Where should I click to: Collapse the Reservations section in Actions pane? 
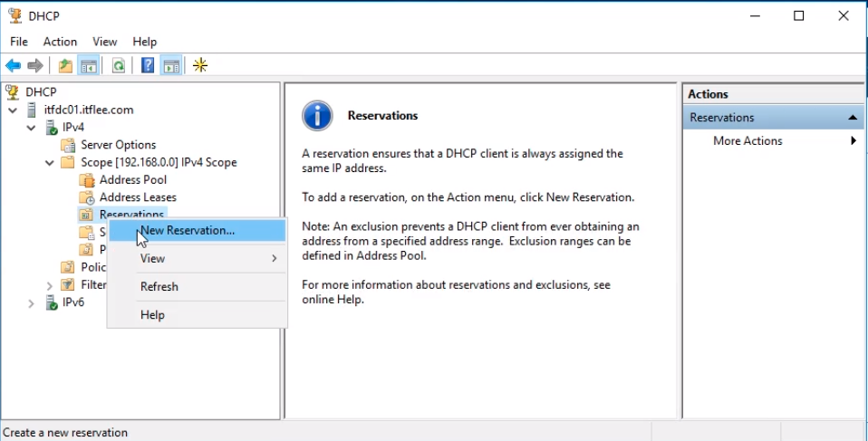pyautogui.click(x=853, y=118)
